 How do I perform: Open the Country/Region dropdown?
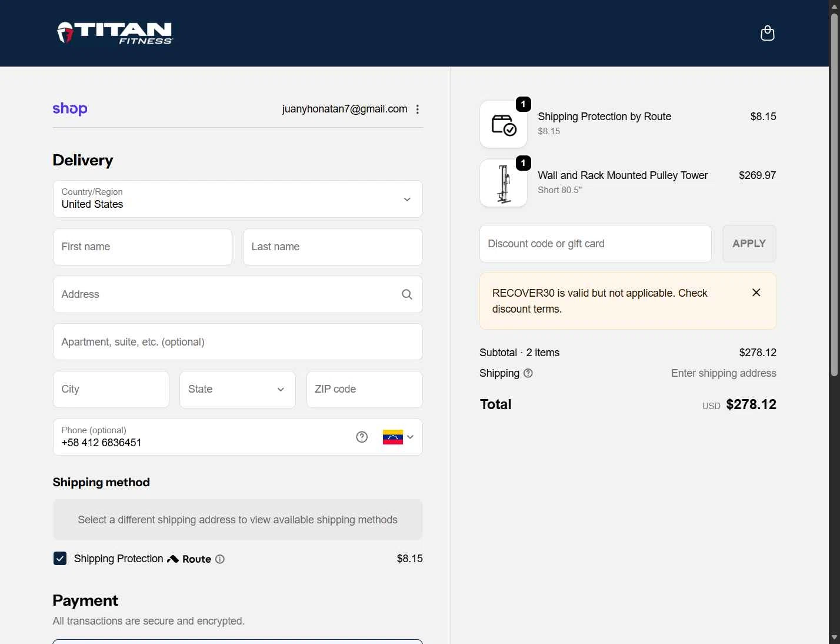[238, 199]
